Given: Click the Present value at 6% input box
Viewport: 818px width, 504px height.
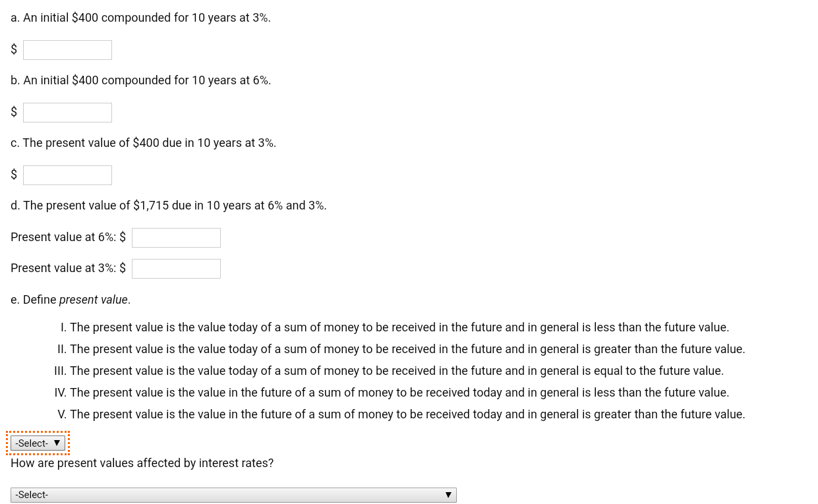Looking at the screenshot, I should (x=175, y=237).
